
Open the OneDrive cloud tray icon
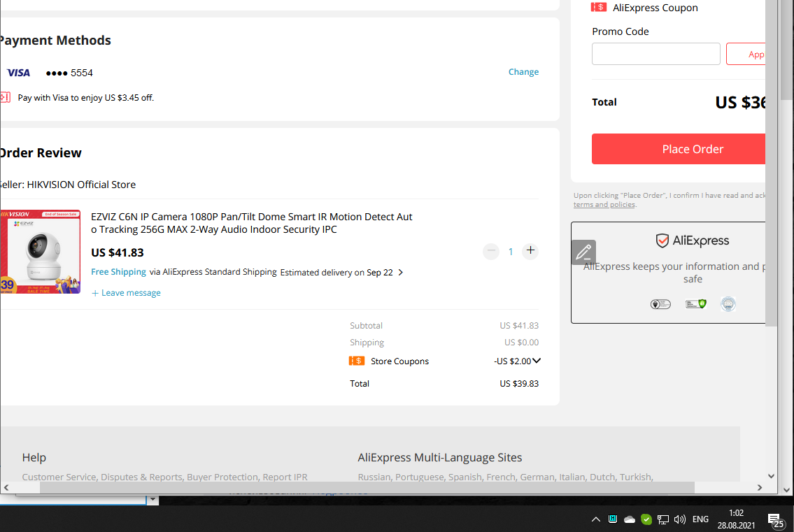click(x=630, y=519)
